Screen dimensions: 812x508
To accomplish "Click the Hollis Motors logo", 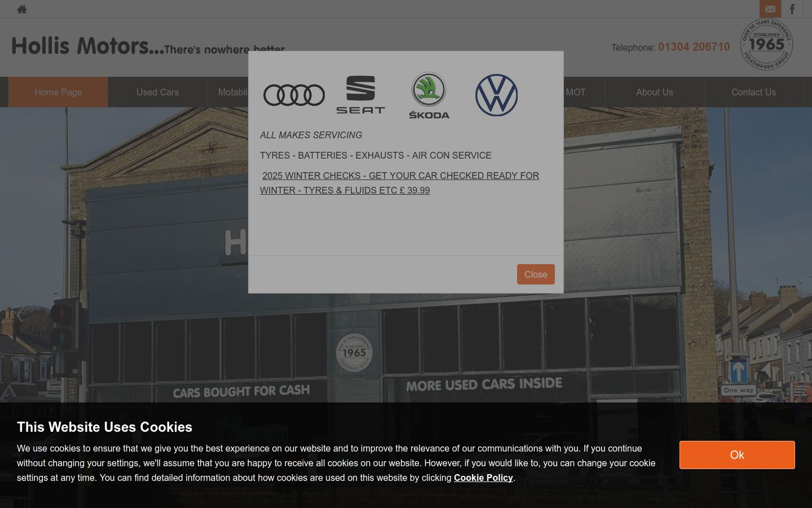I will pos(148,46).
